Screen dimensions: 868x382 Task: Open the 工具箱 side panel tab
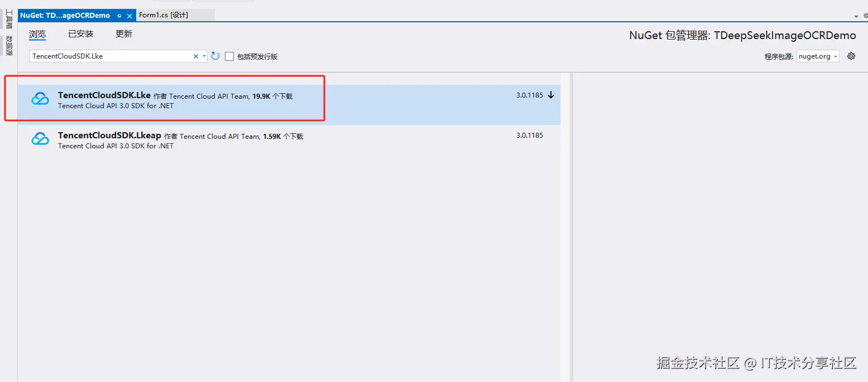pos(9,19)
